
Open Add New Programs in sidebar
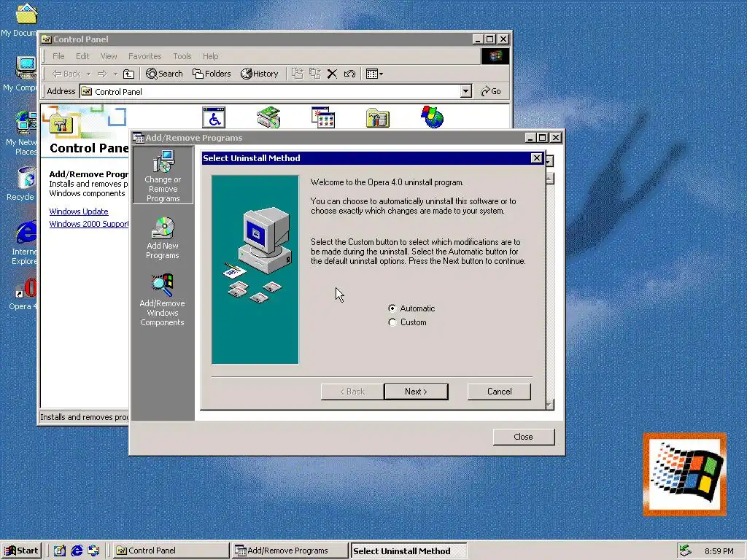click(163, 238)
